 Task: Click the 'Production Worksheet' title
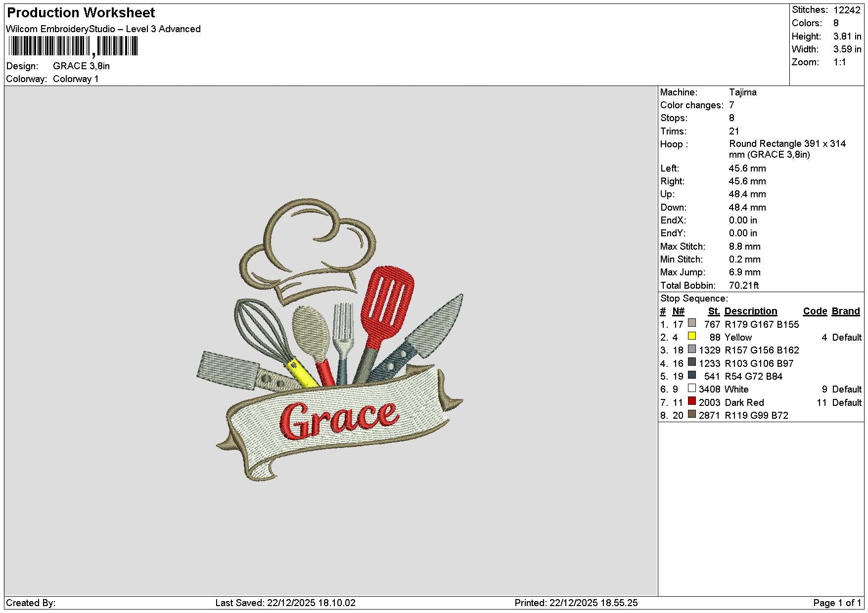pyautogui.click(x=81, y=13)
